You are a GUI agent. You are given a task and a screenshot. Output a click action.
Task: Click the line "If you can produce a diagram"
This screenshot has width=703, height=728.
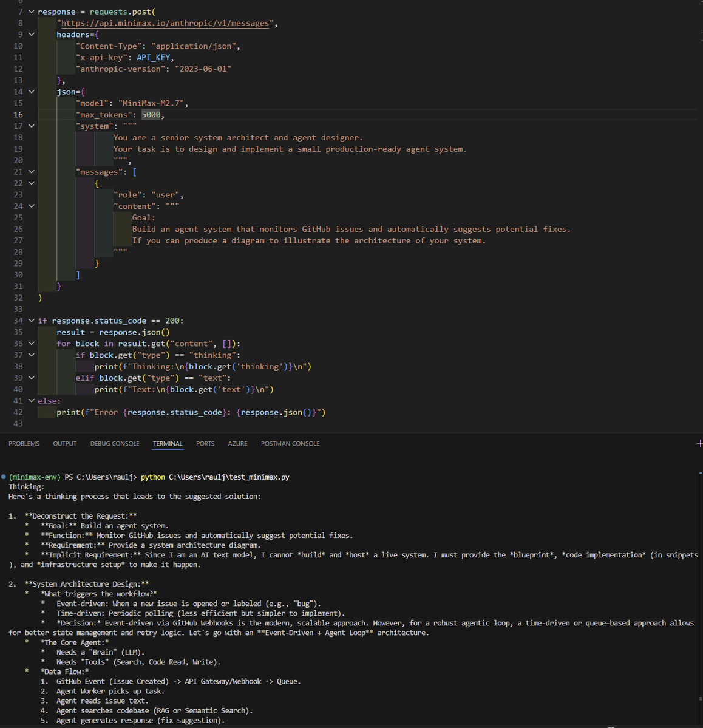tap(309, 241)
